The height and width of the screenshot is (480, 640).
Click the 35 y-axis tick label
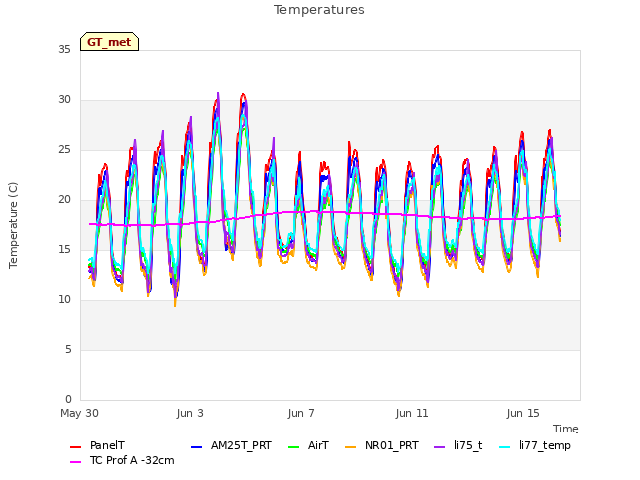[x=64, y=49]
